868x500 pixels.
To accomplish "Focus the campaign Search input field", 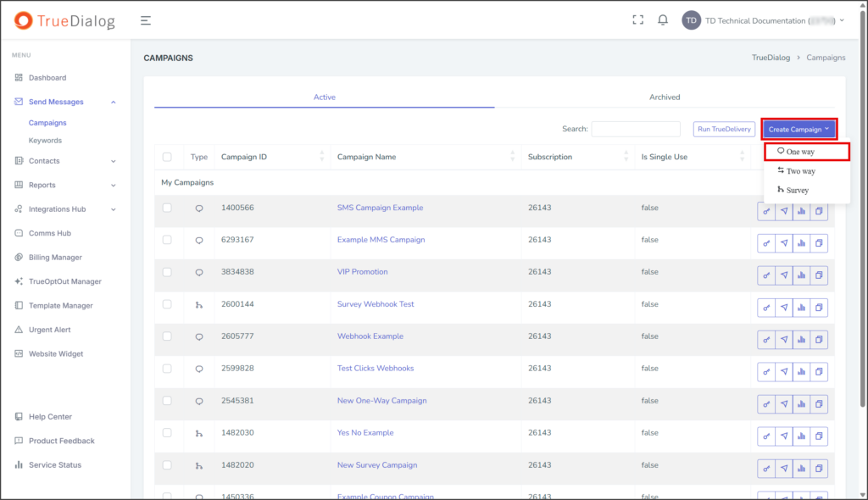I will click(x=636, y=129).
